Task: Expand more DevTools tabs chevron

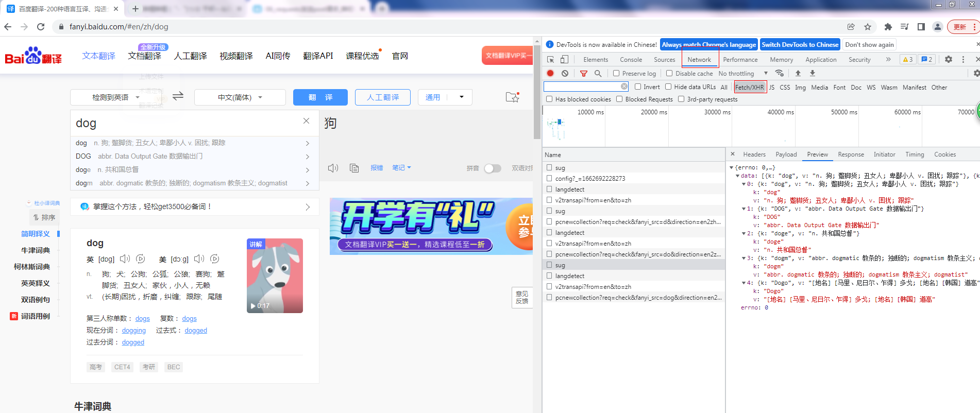Action: (888, 59)
